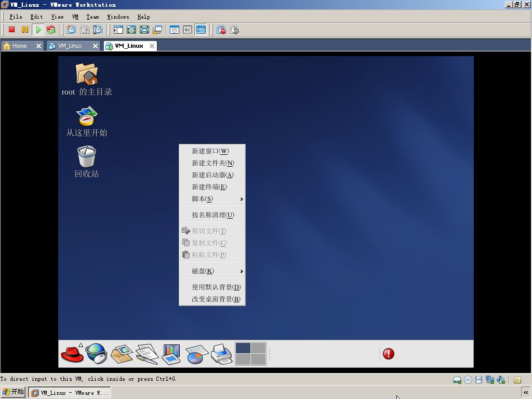
Task: Switch to the inactive VM_Linux tab
Action: point(70,46)
